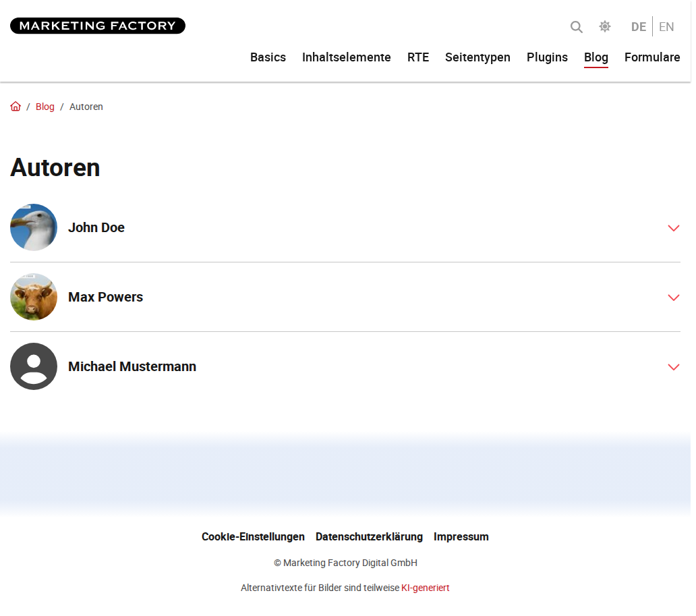This screenshot has height=616, width=696.
Task: Open Cookie-Einstellungen in footer
Action: pos(253,536)
